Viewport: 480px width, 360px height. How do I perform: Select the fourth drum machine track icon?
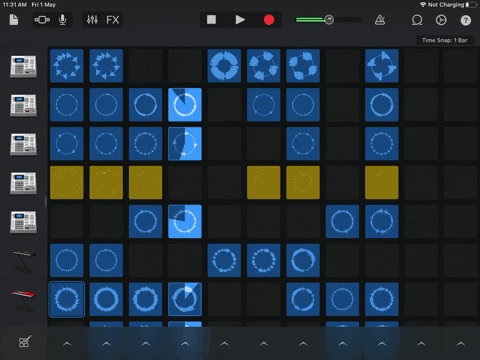(x=23, y=183)
